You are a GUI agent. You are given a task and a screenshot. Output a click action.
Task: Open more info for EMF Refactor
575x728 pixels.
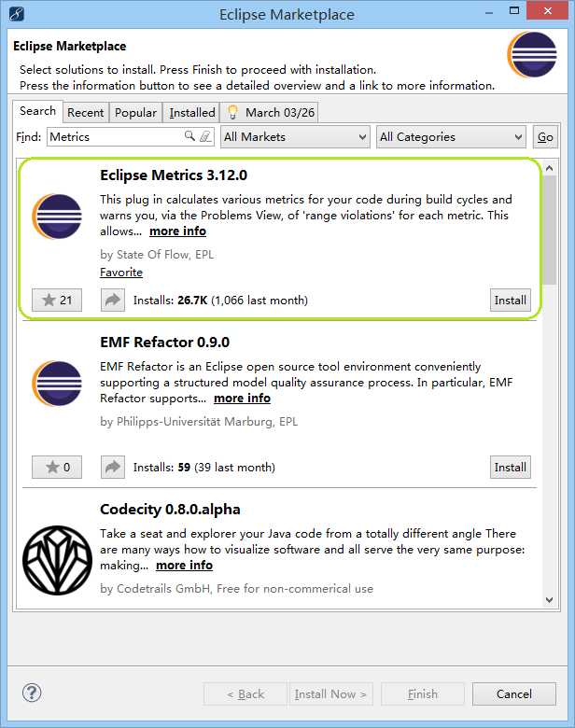click(242, 398)
